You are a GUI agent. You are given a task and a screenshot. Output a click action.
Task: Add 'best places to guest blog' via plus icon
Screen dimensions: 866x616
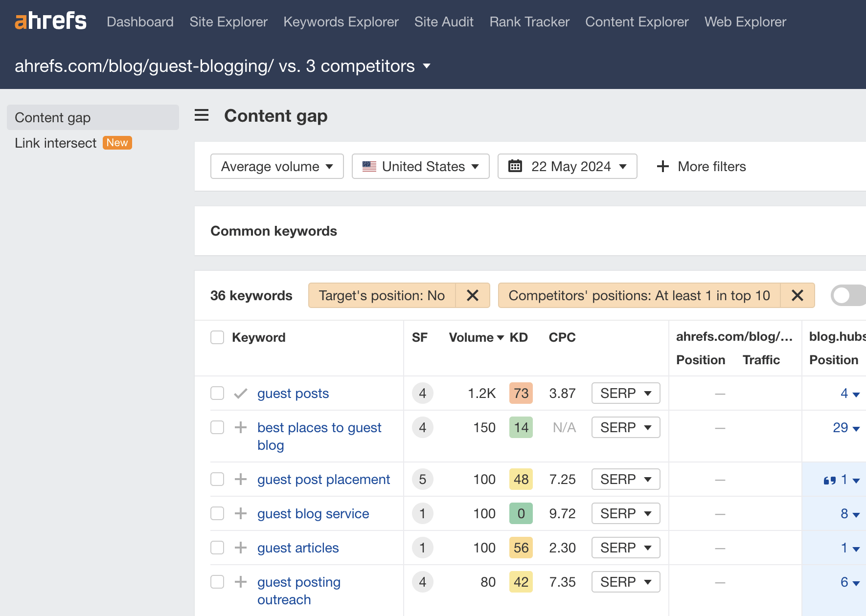click(x=240, y=427)
